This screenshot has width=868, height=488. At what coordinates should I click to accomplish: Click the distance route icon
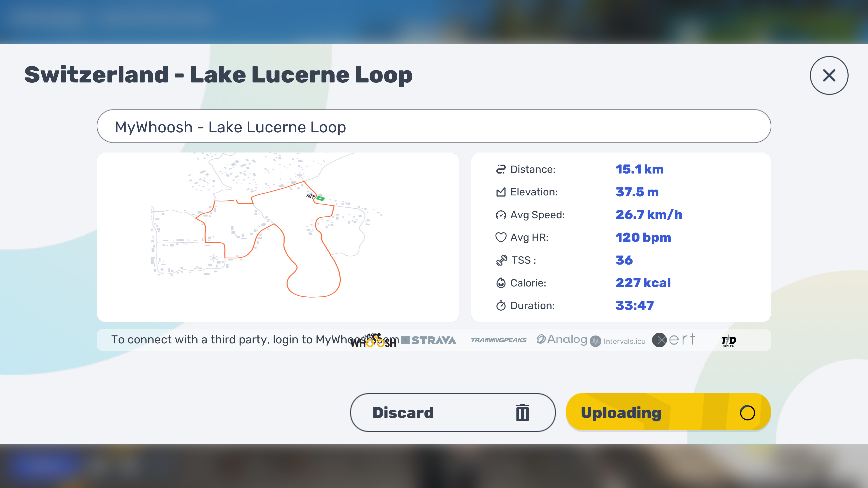click(x=501, y=169)
